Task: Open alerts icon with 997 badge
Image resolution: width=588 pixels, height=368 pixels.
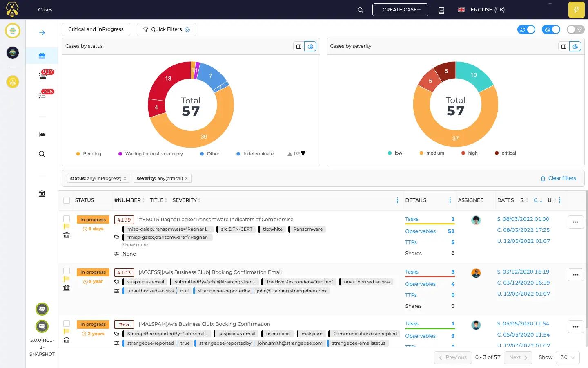Action: tap(42, 75)
